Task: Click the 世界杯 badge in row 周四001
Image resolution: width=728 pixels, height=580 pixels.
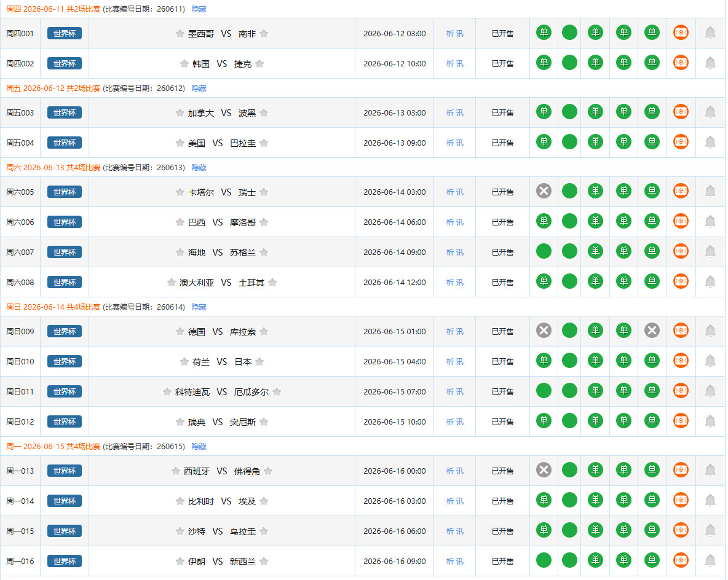Action: (x=65, y=33)
